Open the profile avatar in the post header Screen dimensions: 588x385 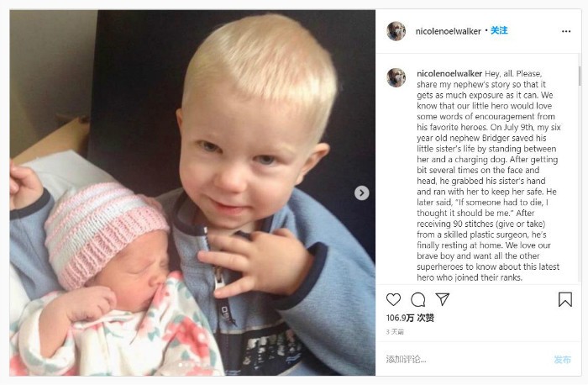tap(396, 31)
